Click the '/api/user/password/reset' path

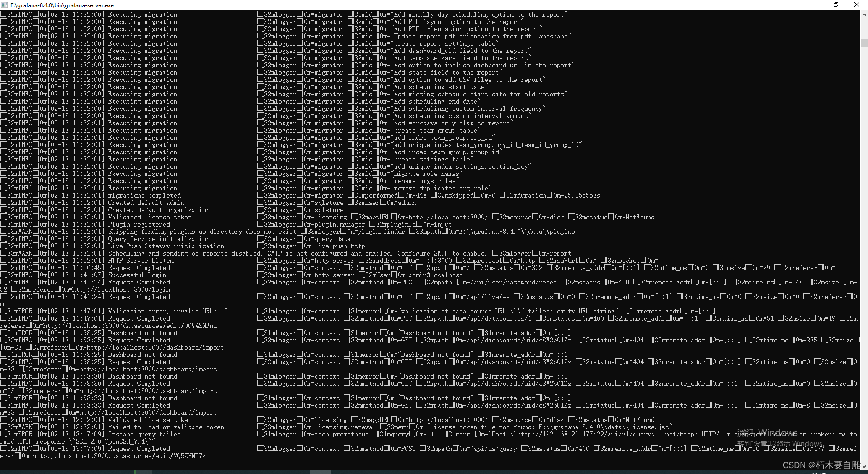[513, 282]
